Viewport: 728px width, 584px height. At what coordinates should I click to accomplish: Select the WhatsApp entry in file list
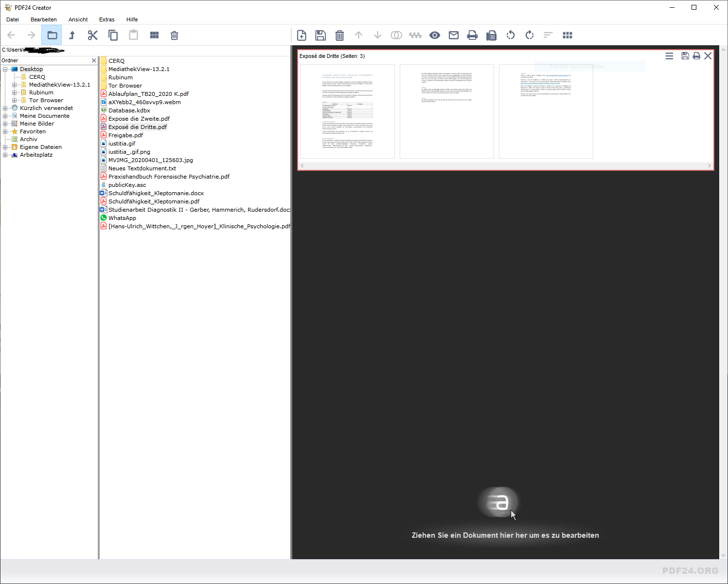122,218
